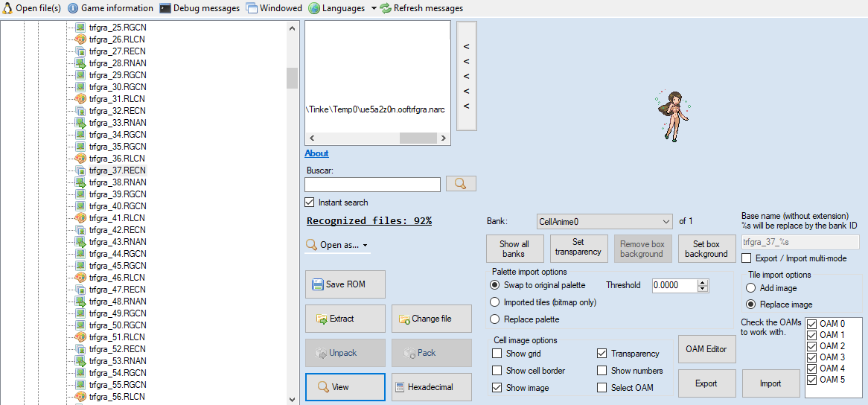Click the Buscar search input field

pos(372,184)
